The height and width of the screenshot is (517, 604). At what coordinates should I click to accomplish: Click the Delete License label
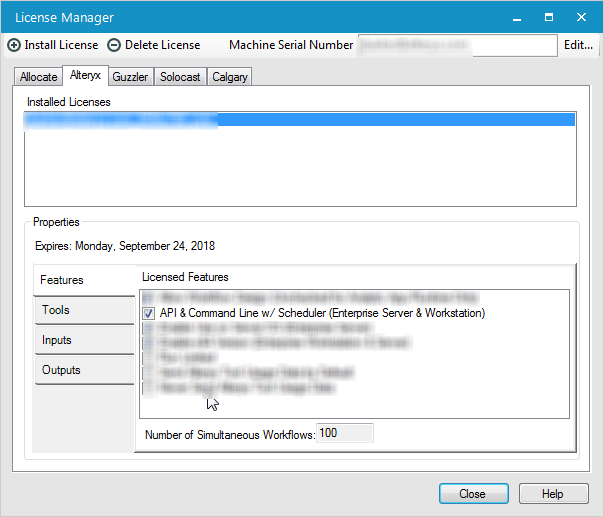pyautogui.click(x=163, y=45)
